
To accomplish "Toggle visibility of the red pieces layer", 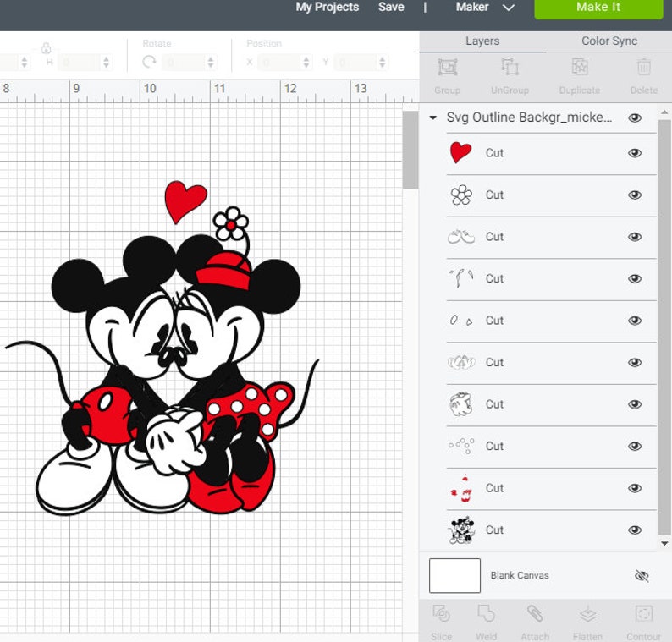I will (635, 488).
